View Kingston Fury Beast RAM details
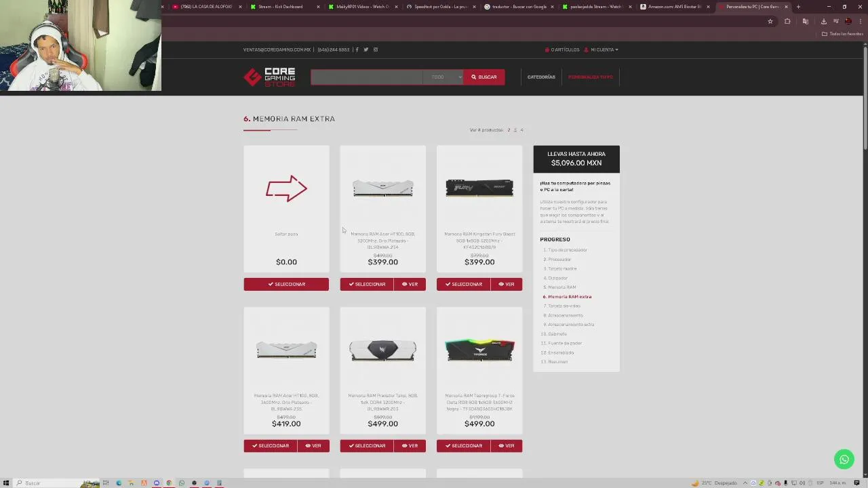Viewport: 868px width, 488px height. (x=506, y=284)
